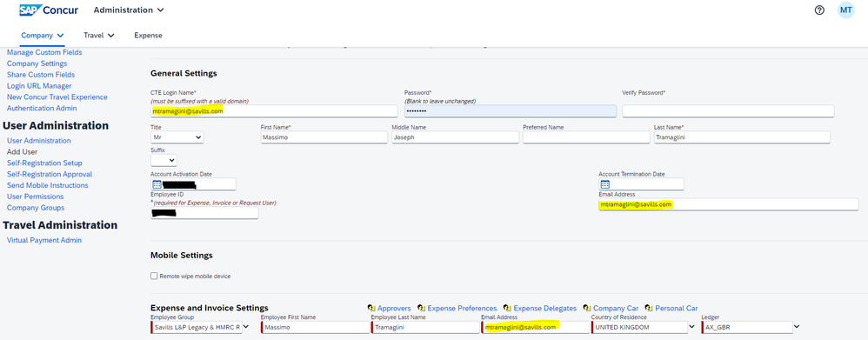Click the Employee First Name field
Viewport: 868px width, 340px height.
[315, 327]
